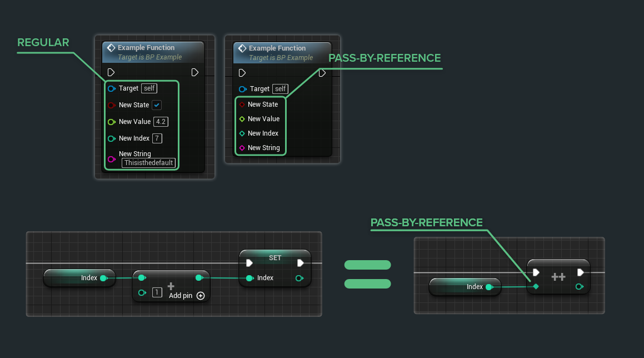This screenshot has height=358, width=644.
Task: Click the REGULAR annotation label
Action: click(x=43, y=42)
